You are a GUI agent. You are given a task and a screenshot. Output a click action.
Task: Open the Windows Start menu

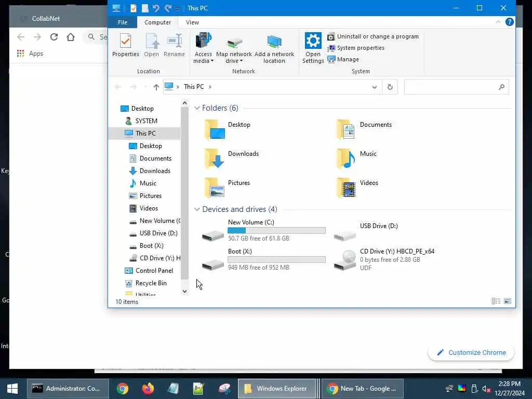(12, 389)
